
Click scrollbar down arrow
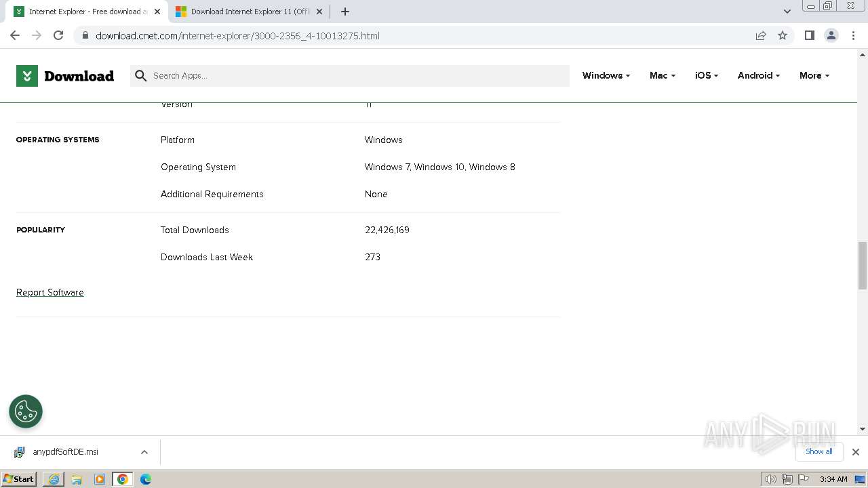tap(863, 429)
